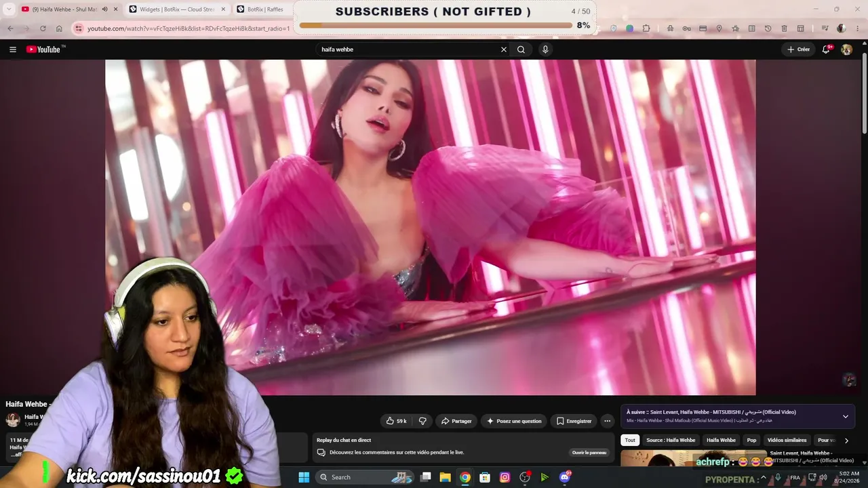Open the trash icon in browser toolbar

[784, 28]
